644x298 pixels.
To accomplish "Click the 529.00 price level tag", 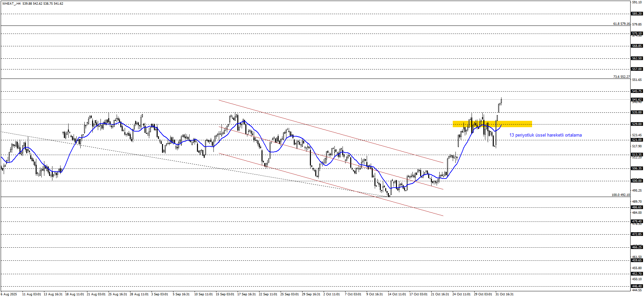I will [x=637, y=124].
